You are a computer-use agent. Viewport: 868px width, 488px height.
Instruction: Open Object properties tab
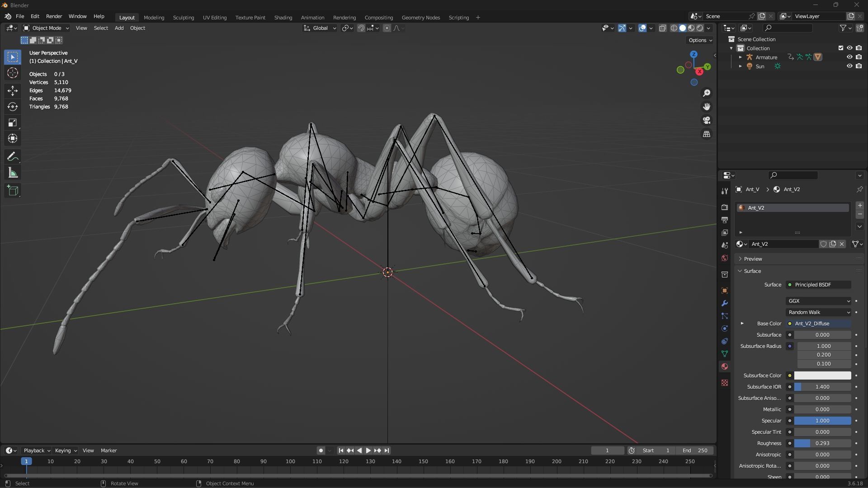point(725,291)
